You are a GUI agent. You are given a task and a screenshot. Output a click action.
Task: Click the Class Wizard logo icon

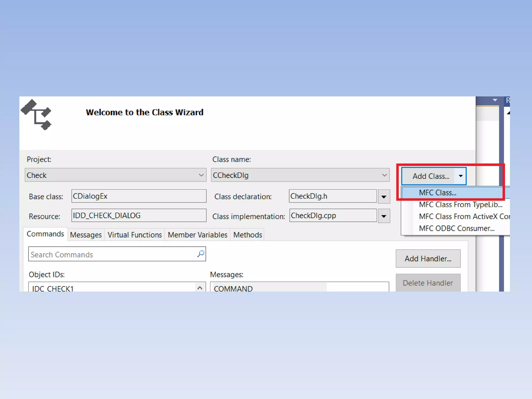(x=36, y=115)
